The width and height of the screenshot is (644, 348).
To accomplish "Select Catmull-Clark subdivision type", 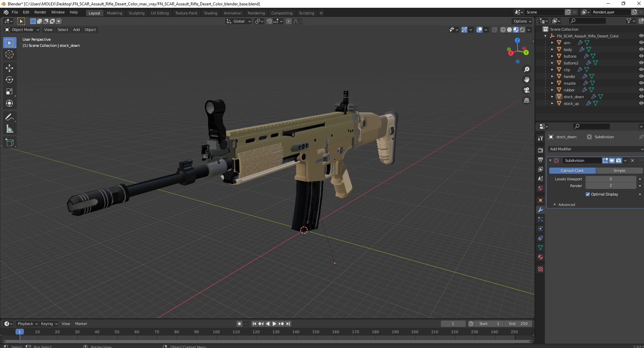I will [x=572, y=171].
